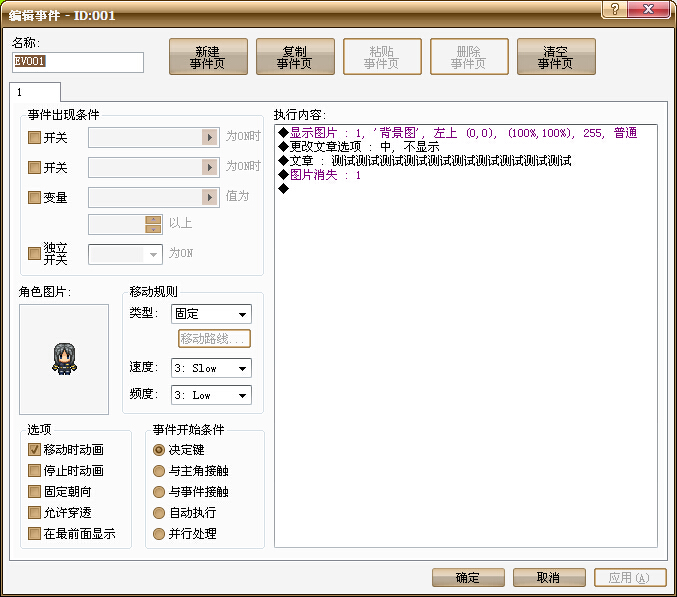
Task: Select the empty last command line diamond
Action: pyautogui.click(x=283, y=188)
